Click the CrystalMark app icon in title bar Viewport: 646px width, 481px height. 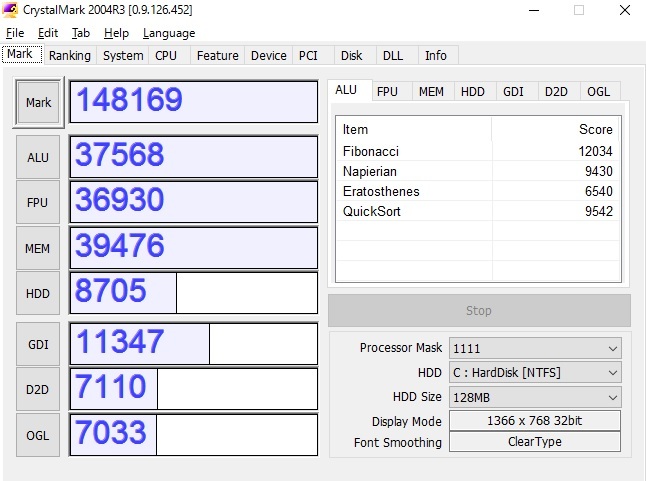tap(10, 9)
